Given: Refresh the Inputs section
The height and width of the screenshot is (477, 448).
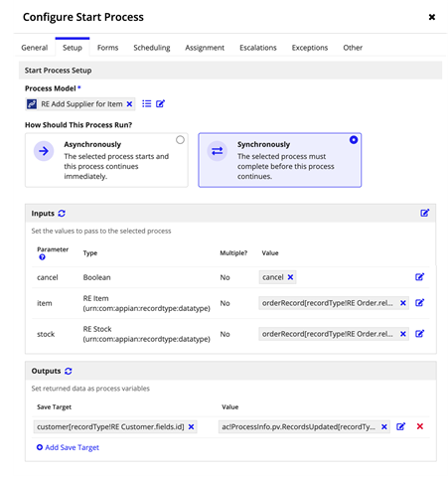Looking at the screenshot, I should coord(62,214).
